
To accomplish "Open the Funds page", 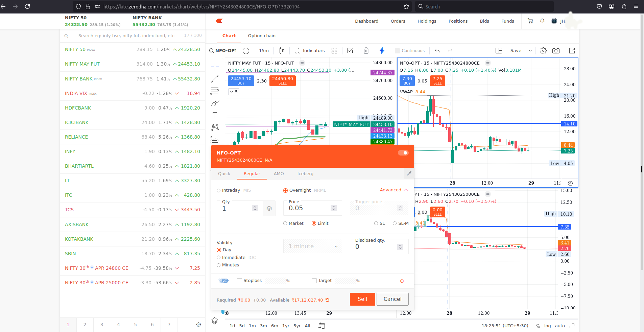I will (x=508, y=21).
